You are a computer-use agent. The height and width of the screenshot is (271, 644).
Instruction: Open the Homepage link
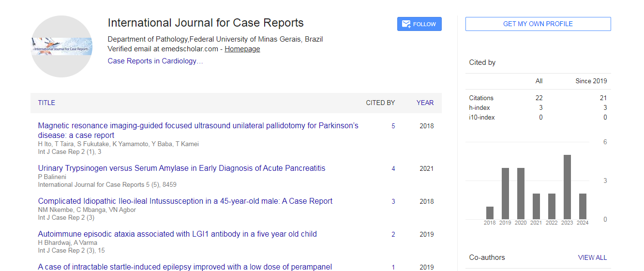[242, 49]
